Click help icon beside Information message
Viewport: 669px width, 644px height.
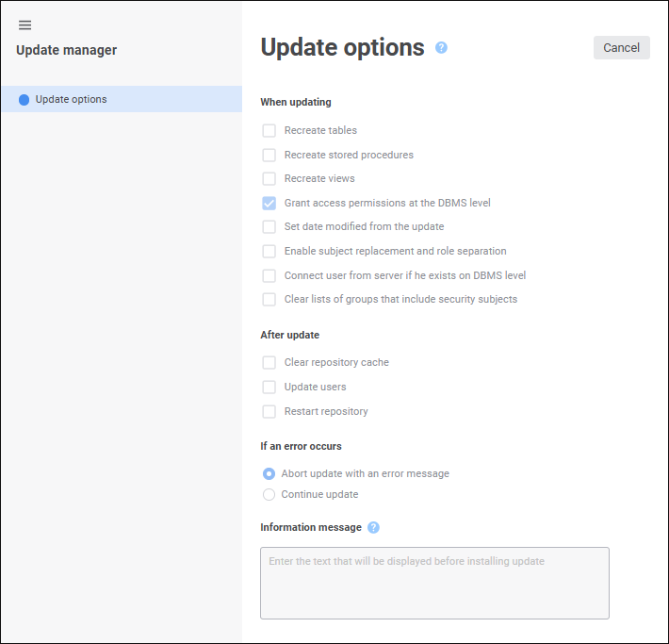coord(373,527)
